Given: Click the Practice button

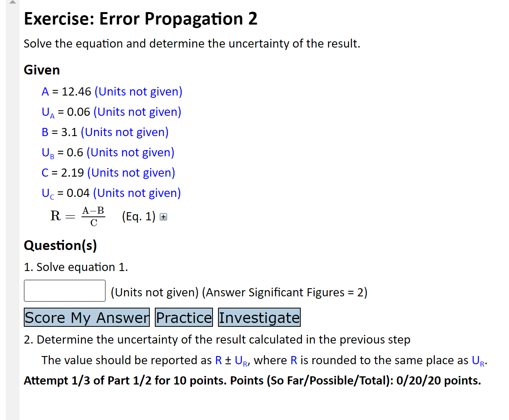Looking at the screenshot, I should click(183, 317).
